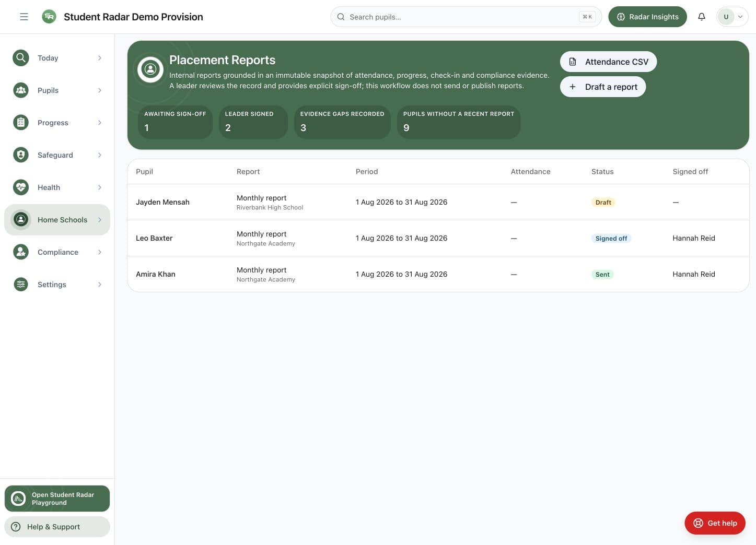Open the Settings section
The image size is (756, 545).
coord(57,285)
